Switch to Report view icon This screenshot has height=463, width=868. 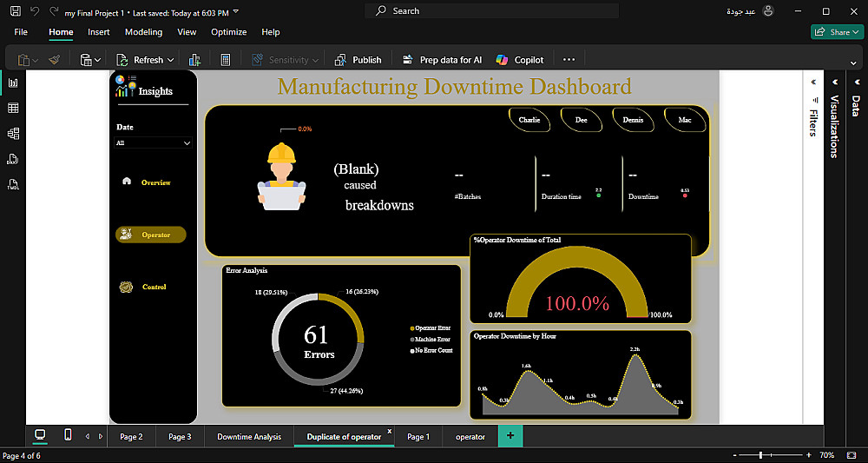[x=13, y=83]
